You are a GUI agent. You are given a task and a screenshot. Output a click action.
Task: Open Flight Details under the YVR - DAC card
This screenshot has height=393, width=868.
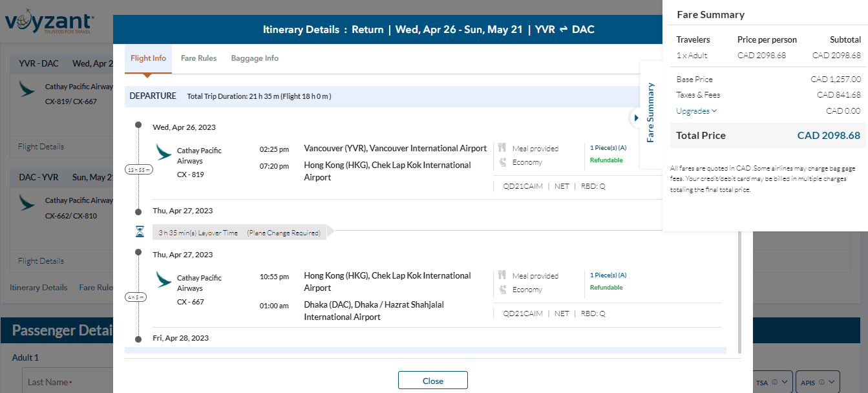41,147
